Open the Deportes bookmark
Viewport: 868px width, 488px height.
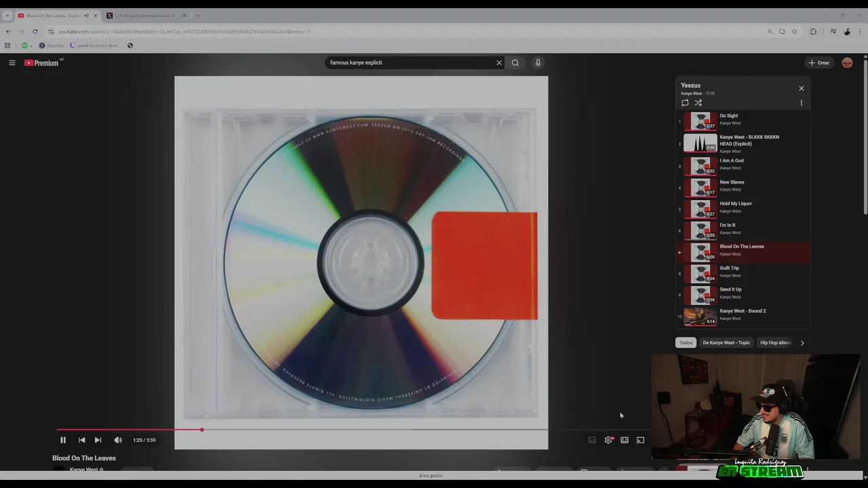tap(51, 45)
